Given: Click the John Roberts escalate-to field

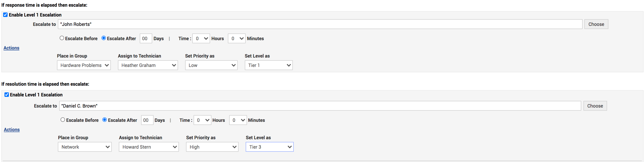Looking at the screenshot, I should pos(320,24).
